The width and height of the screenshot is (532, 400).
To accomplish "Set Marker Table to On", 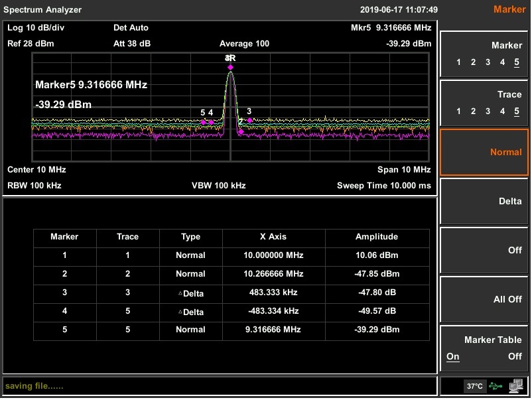I will coord(453,356).
